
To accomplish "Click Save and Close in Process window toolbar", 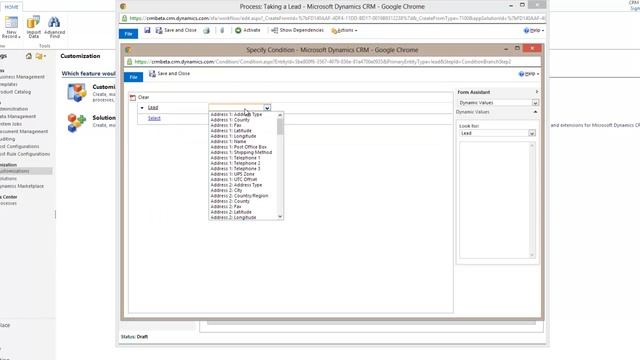I will pyautogui.click(x=176, y=30).
